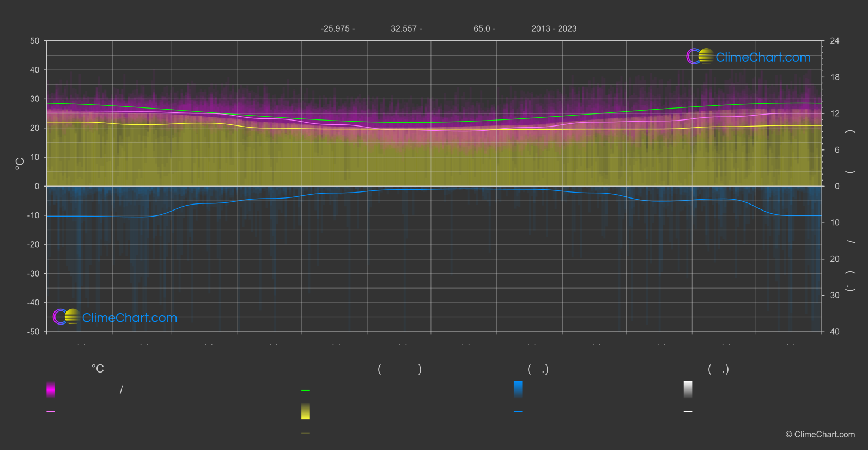Click the yellow gradient legend swatch
868x450 pixels.
306,411
